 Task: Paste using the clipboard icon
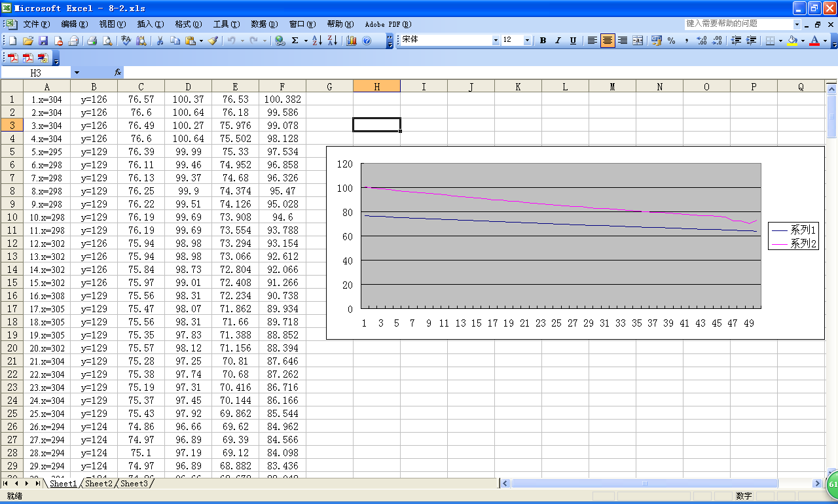[x=190, y=41]
